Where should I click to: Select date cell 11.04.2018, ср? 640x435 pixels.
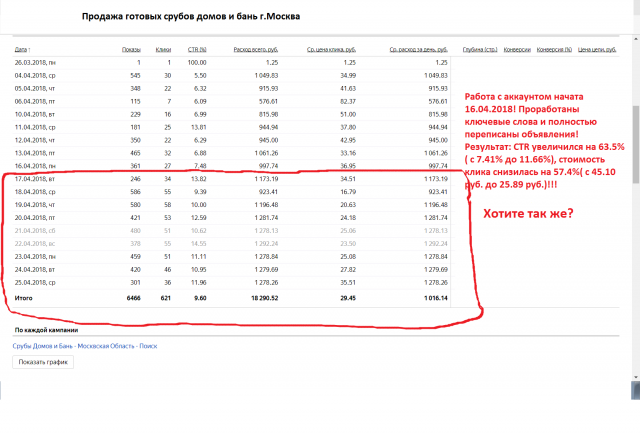[35, 127]
